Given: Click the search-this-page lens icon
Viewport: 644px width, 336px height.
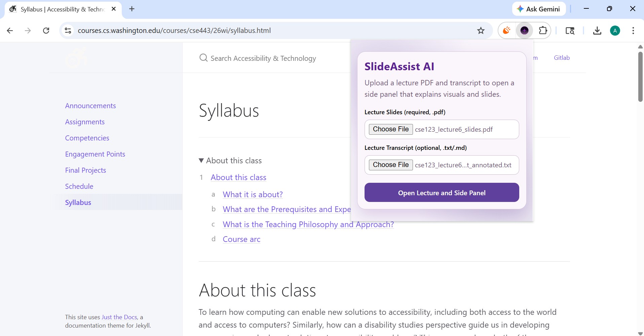Looking at the screenshot, I should point(570,30).
